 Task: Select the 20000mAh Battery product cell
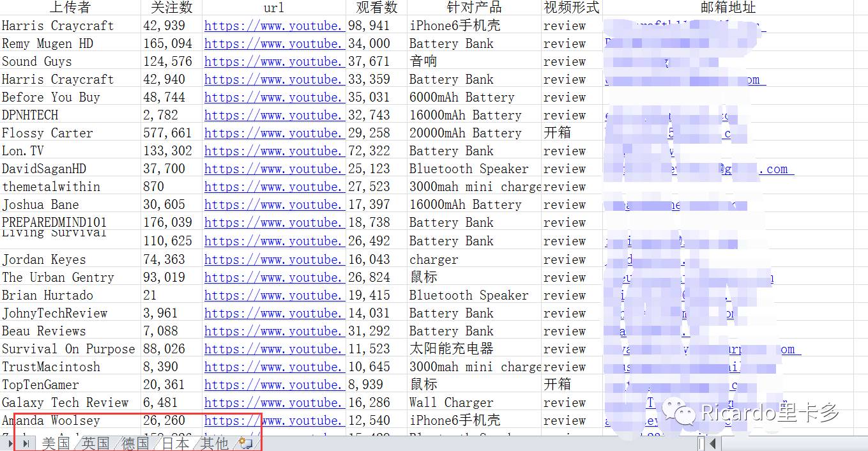pyautogui.click(x=474, y=133)
